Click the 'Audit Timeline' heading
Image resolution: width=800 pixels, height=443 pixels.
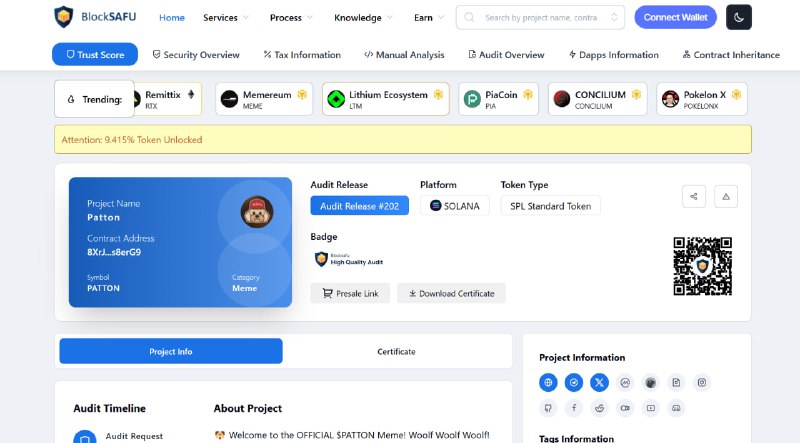pyautogui.click(x=110, y=408)
